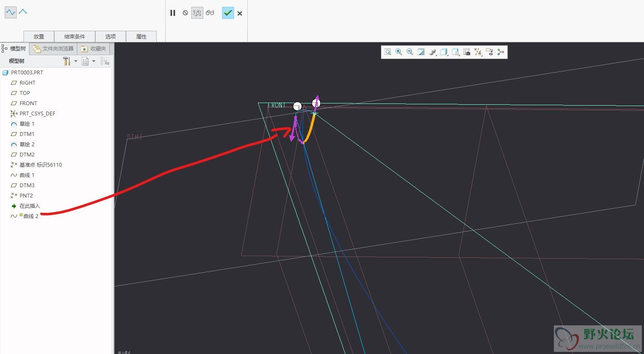Click the Zoom Out magnifier icon

[x=410, y=52]
